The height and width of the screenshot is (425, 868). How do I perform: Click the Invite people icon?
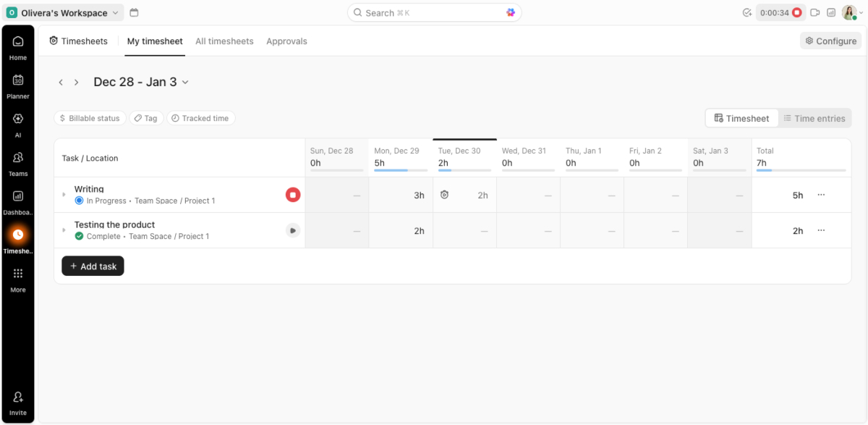18,397
